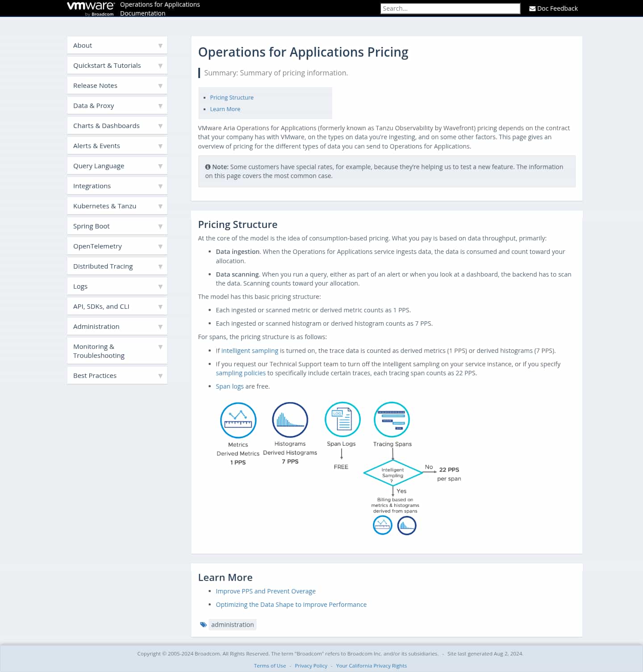This screenshot has width=643, height=672.
Task: Click the Metrics ruler diagram icon
Action: 238,419
